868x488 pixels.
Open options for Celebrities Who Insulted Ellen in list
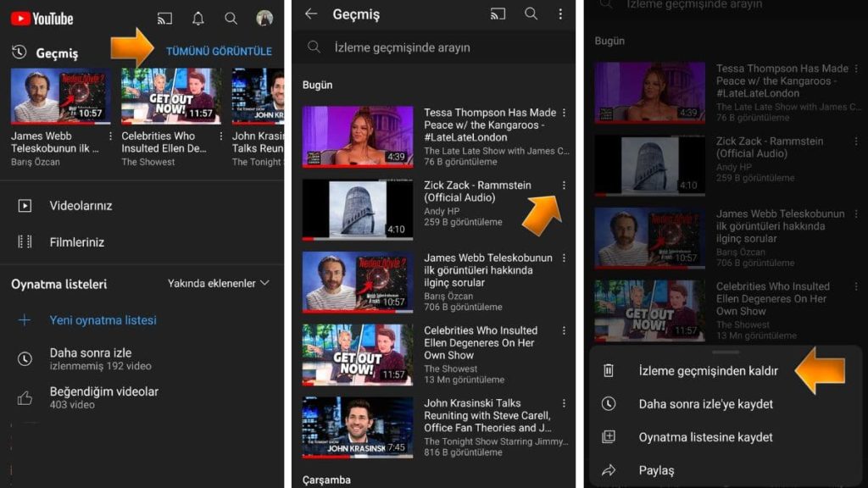564,331
